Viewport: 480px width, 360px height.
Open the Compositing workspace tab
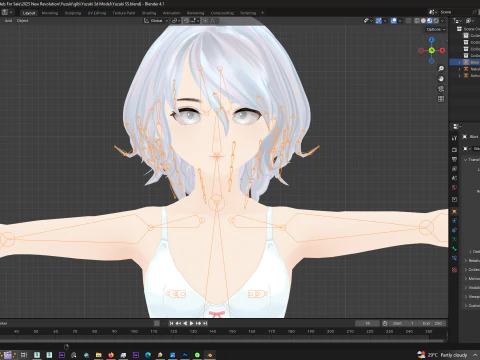pyautogui.click(x=222, y=13)
